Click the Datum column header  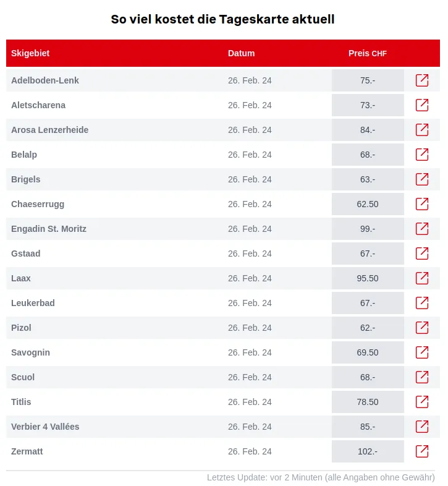(x=241, y=53)
